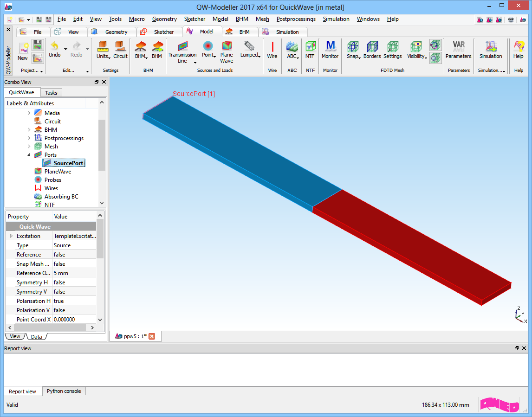Switch to the Tasks tab
532x417 pixels.
(51, 93)
